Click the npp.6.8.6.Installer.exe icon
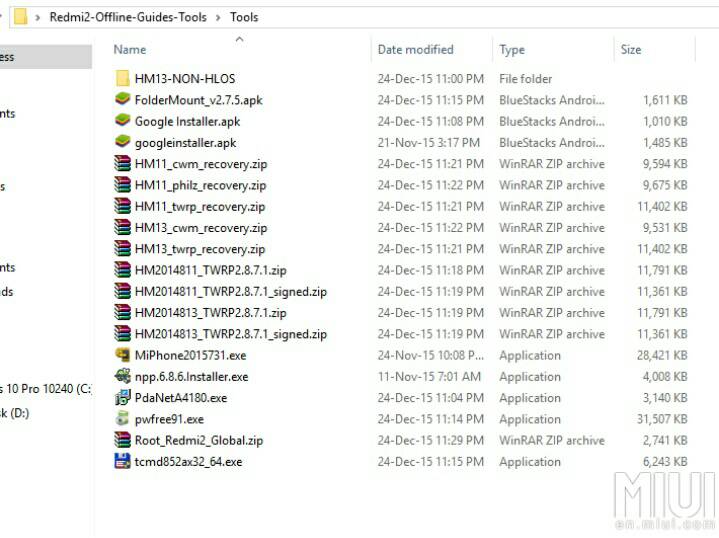 pos(122,377)
